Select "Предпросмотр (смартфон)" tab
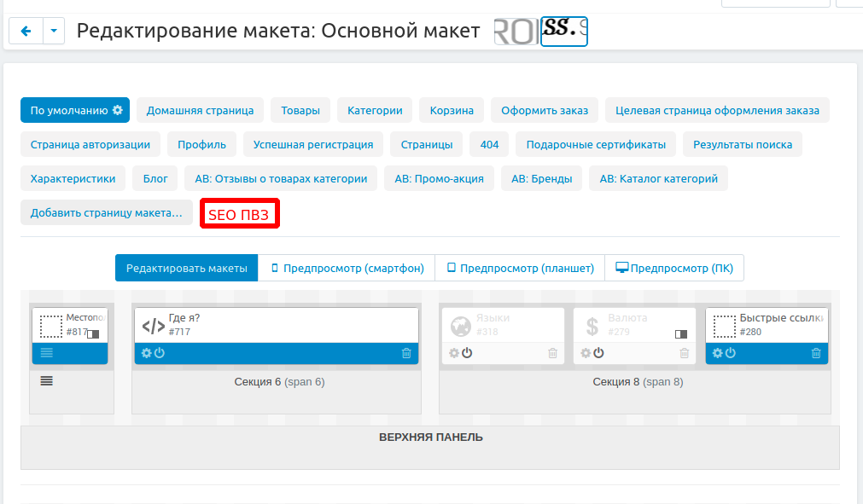 pos(347,268)
